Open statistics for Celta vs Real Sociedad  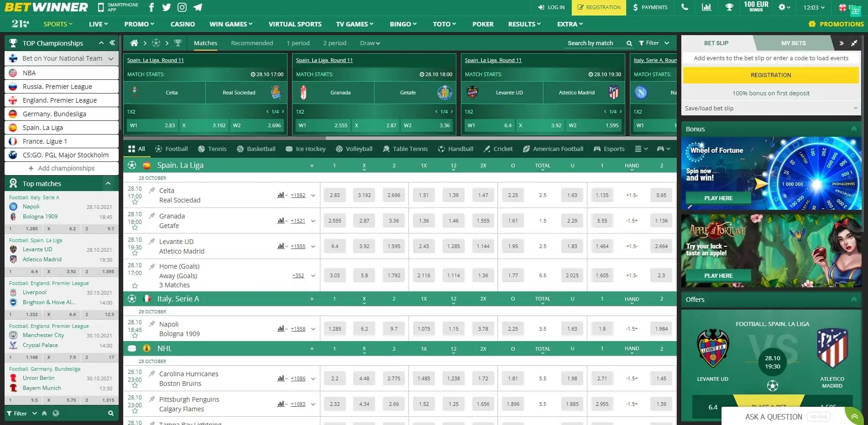pos(280,195)
